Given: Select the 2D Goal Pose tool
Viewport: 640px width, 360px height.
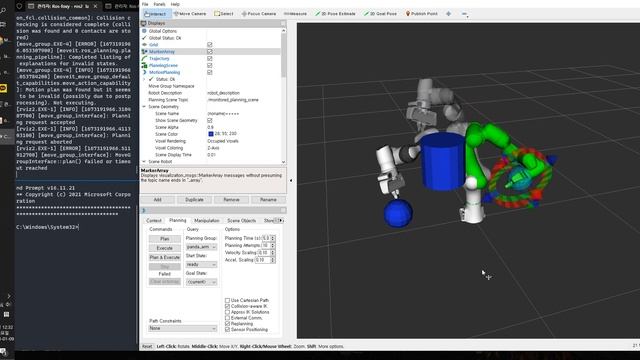Looking at the screenshot, I should coord(380,13).
